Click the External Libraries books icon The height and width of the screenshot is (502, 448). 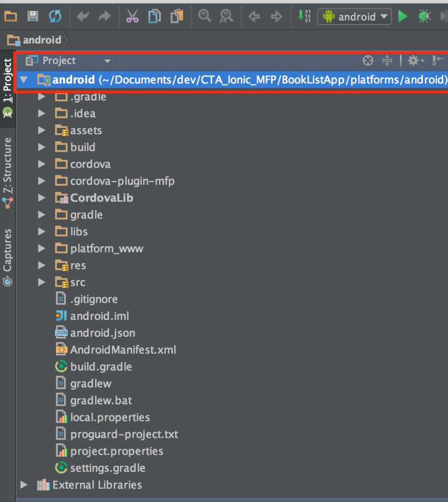(43, 485)
